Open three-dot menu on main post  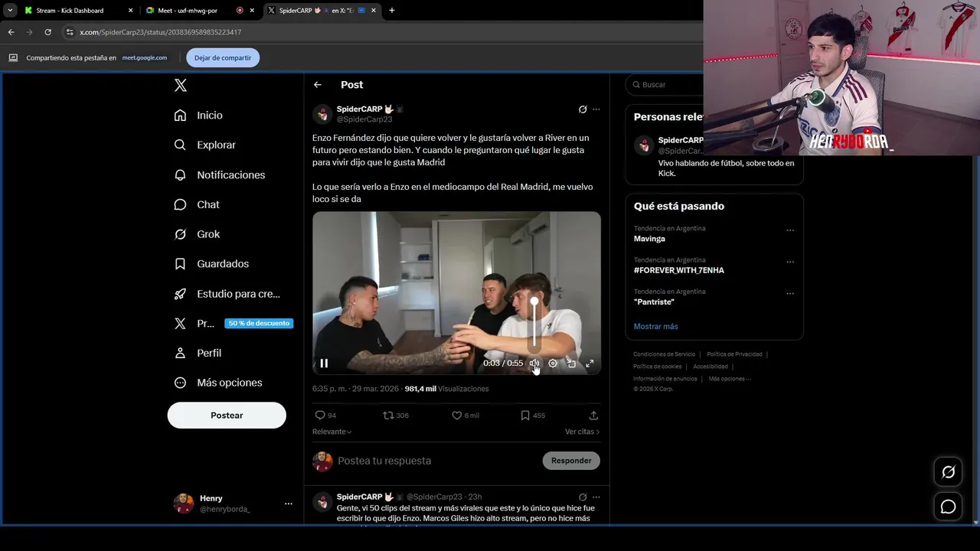596,109
